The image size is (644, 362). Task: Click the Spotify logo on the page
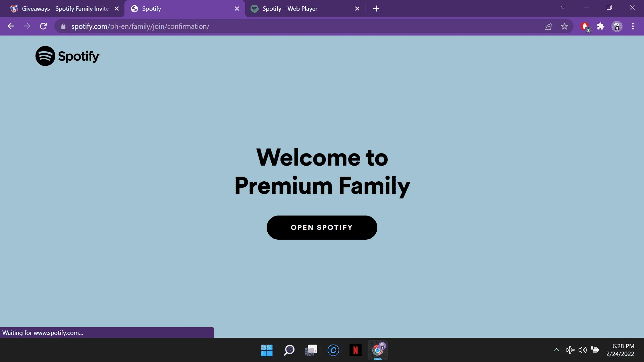pyautogui.click(x=68, y=56)
